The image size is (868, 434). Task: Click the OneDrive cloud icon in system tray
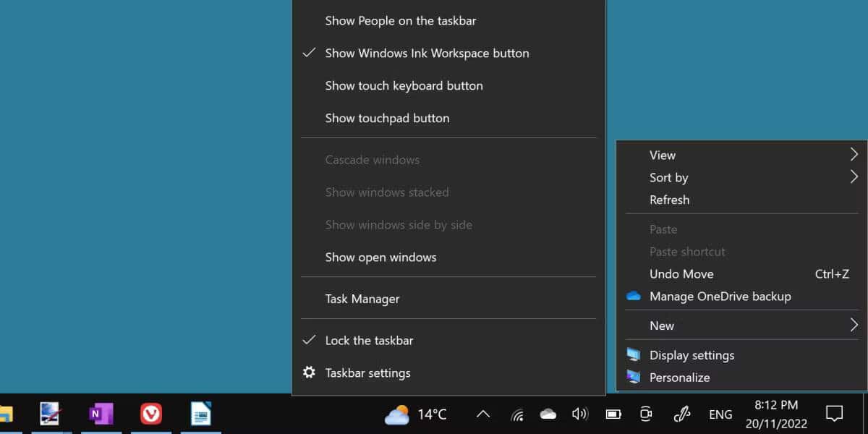(x=548, y=414)
